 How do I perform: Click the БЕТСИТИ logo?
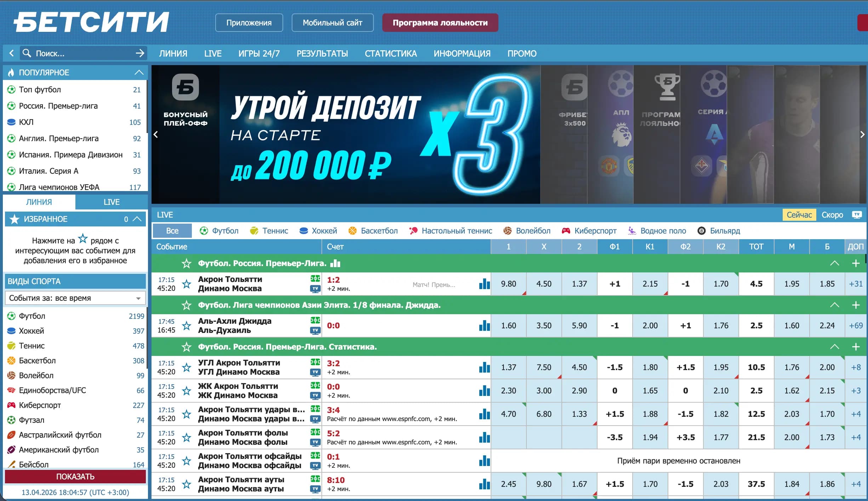coord(91,22)
